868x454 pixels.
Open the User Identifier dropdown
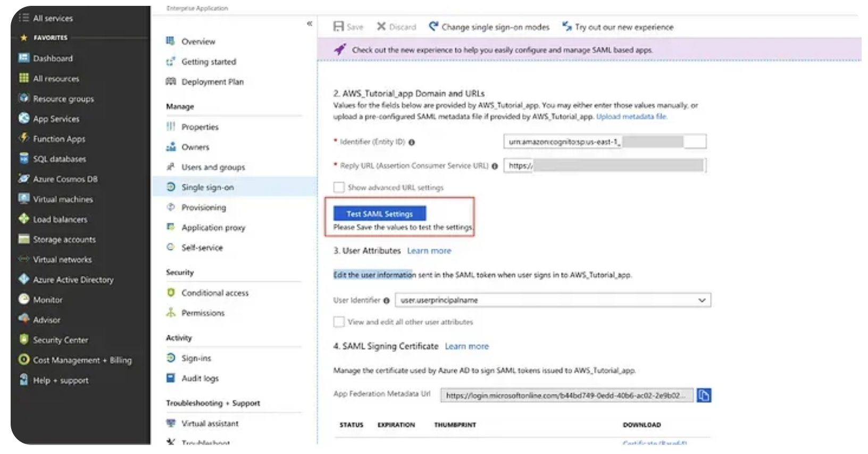pyautogui.click(x=702, y=300)
